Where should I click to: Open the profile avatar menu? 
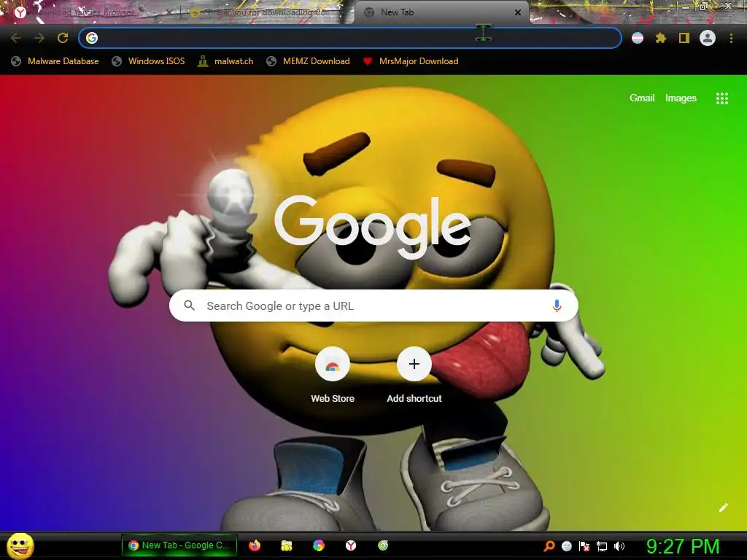(x=708, y=38)
